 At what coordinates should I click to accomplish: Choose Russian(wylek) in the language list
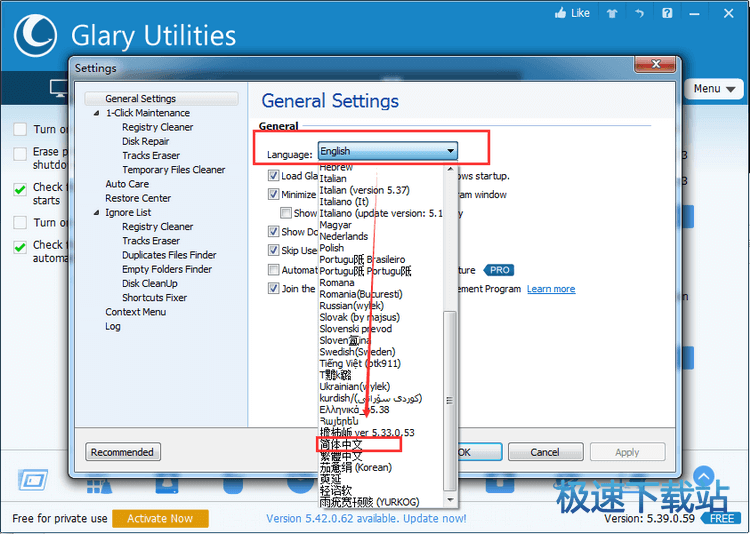[x=352, y=306]
